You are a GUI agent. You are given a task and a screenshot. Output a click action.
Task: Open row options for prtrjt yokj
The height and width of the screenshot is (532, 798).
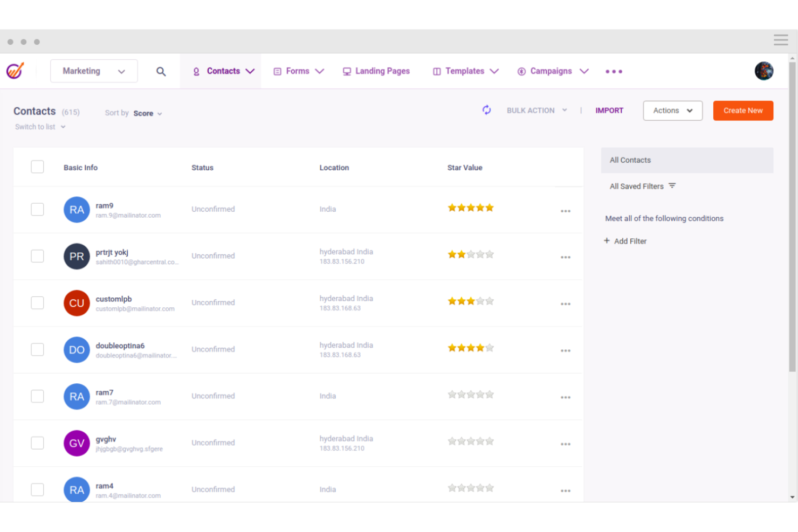point(565,257)
